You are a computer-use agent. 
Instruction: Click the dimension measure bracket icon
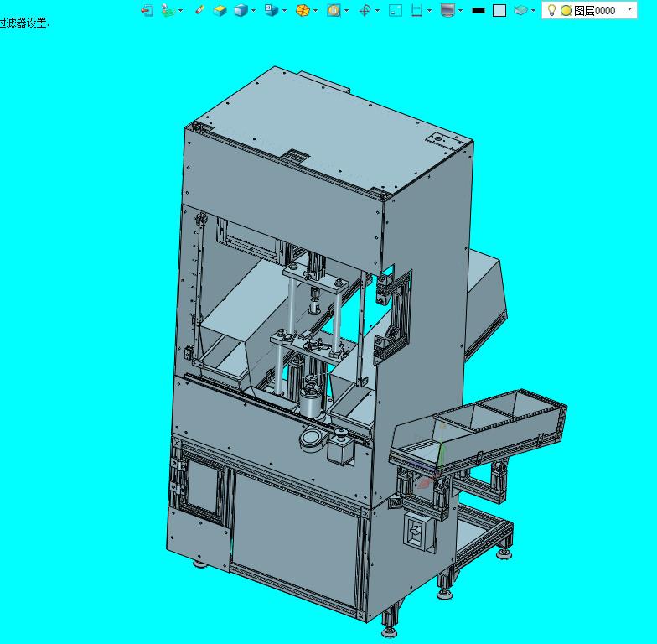pos(417,10)
